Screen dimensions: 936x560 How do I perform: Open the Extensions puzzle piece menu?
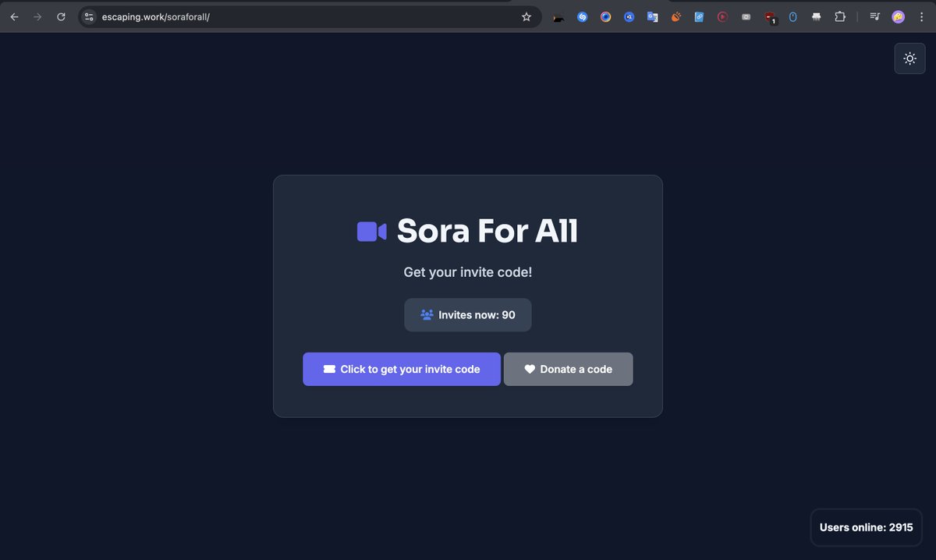tap(840, 16)
